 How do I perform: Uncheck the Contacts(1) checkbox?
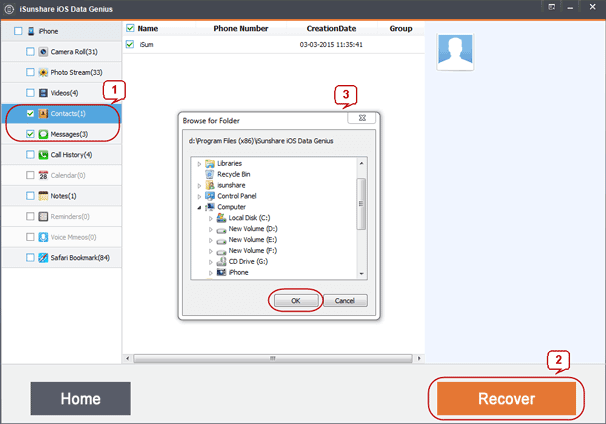pyautogui.click(x=30, y=113)
